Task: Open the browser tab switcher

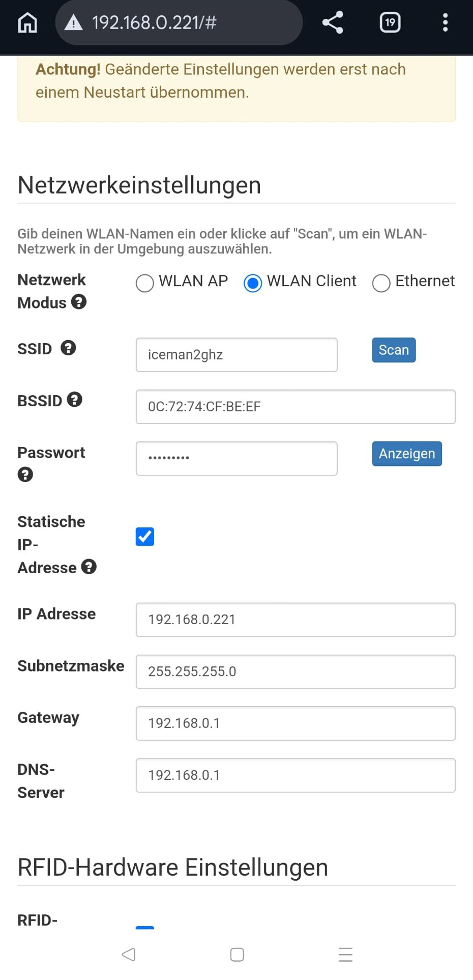Action: (390, 22)
